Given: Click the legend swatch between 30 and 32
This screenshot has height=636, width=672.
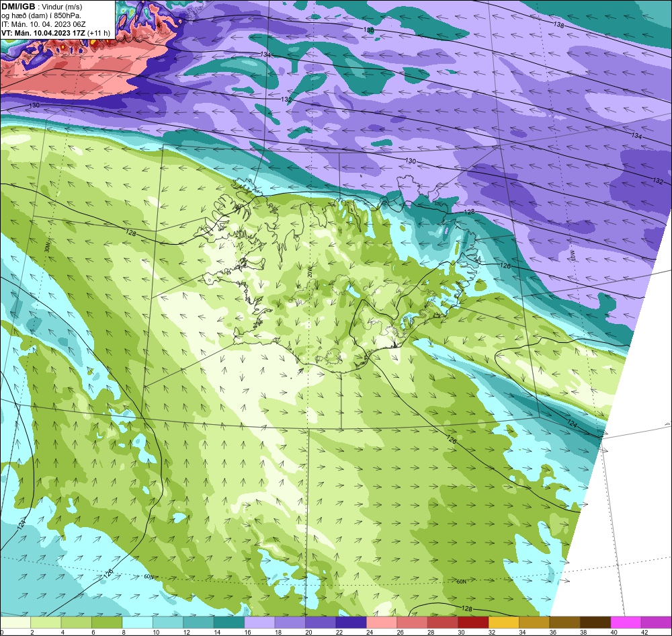Looking at the screenshot, I should [473, 622].
